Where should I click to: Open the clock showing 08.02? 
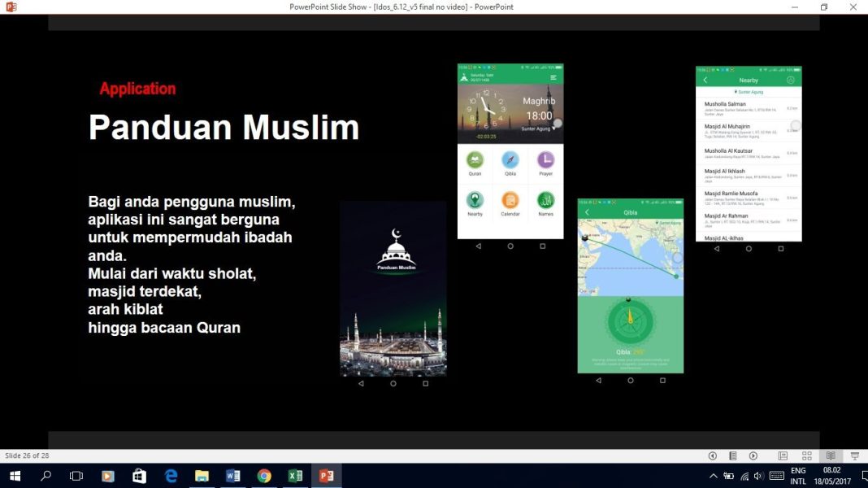pos(832,476)
